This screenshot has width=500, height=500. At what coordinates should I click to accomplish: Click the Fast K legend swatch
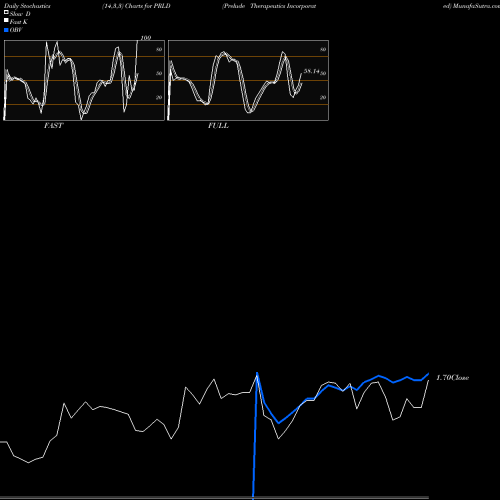(x=6, y=20)
